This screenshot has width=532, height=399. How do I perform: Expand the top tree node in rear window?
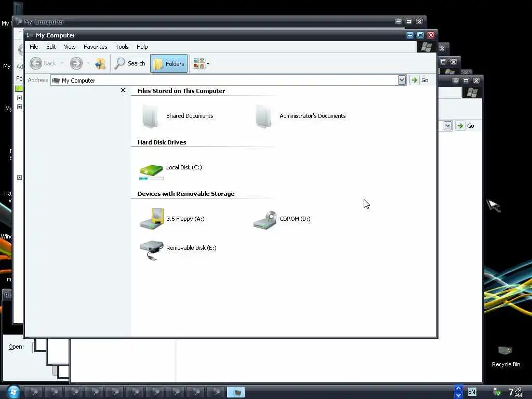click(19, 98)
